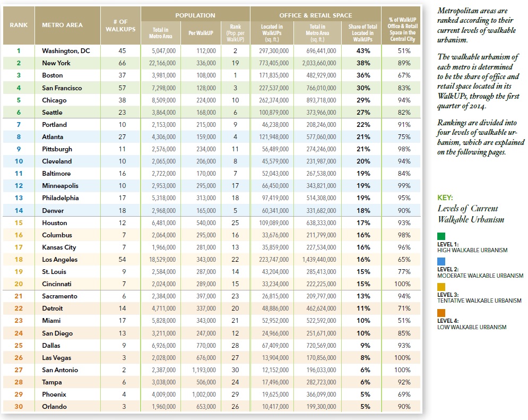Select Kansas City's 281,000 per WalkUP value
528x420 pixels.
tap(206, 247)
